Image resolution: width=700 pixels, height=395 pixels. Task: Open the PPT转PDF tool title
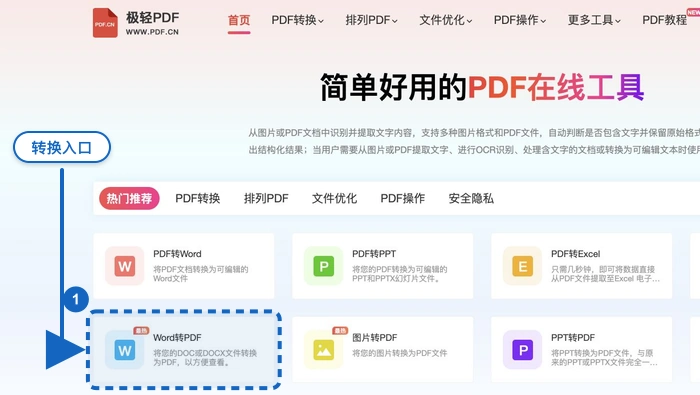tap(573, 338)
